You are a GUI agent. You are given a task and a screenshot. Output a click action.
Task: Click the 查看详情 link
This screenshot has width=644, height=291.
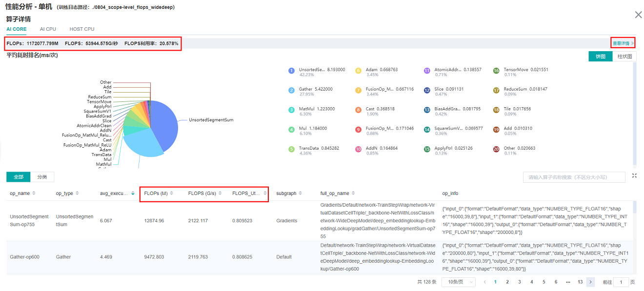point(623,43)
